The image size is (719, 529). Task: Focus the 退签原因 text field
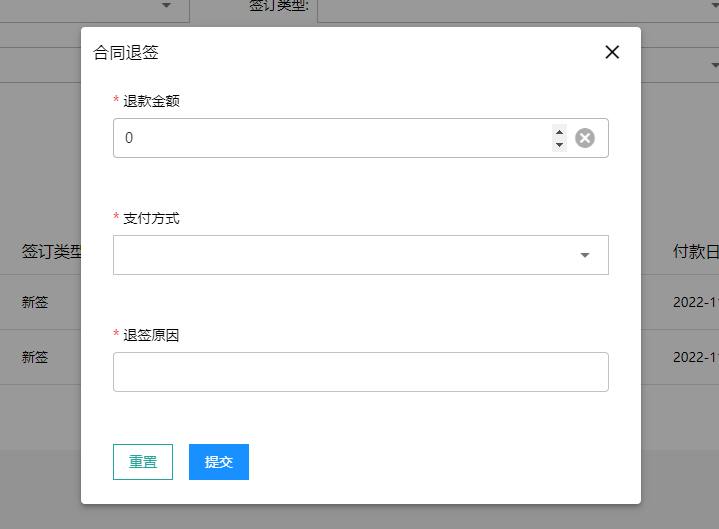click(x=360, y=372)
